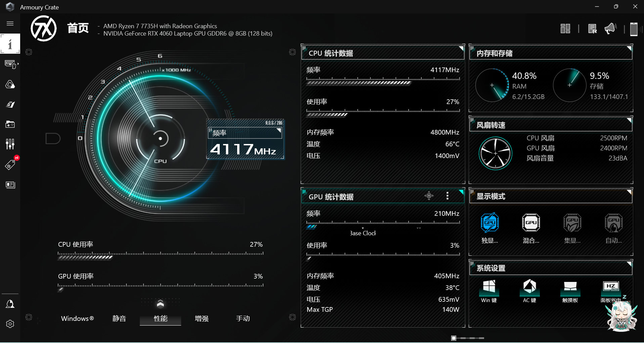The image size is (644, 343).
Task: Click the RAM usage circular gauge
Action: (x=492, y=85)
